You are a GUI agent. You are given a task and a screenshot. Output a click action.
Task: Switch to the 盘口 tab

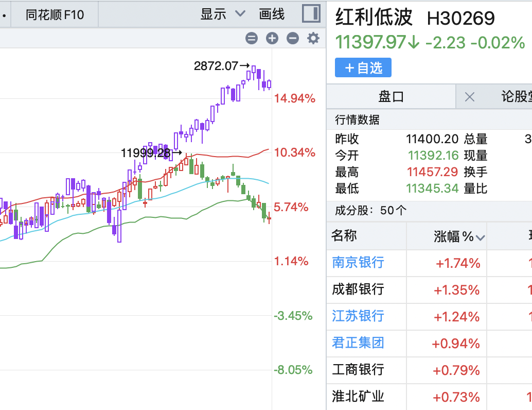391,96
